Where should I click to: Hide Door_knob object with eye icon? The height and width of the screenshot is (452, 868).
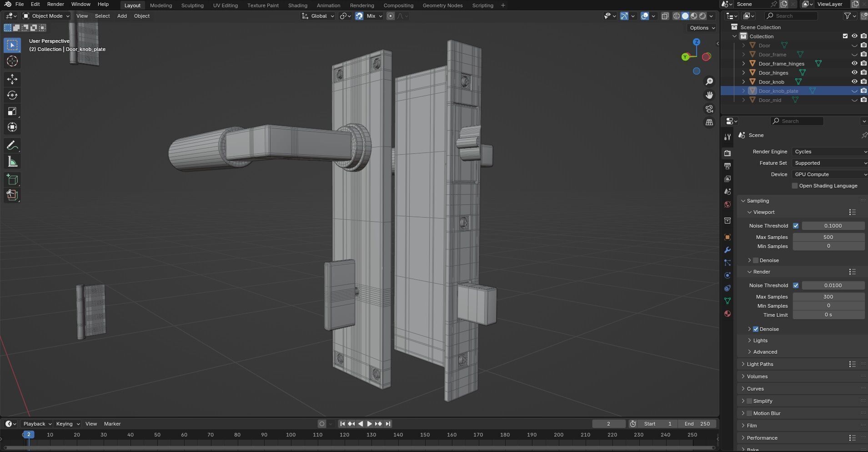point(854,82)
